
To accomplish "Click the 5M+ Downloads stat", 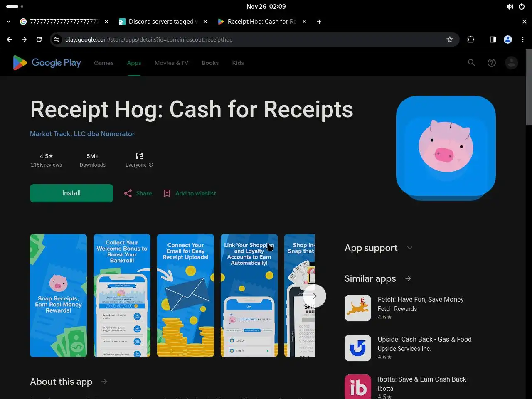I will click(93, 160).
